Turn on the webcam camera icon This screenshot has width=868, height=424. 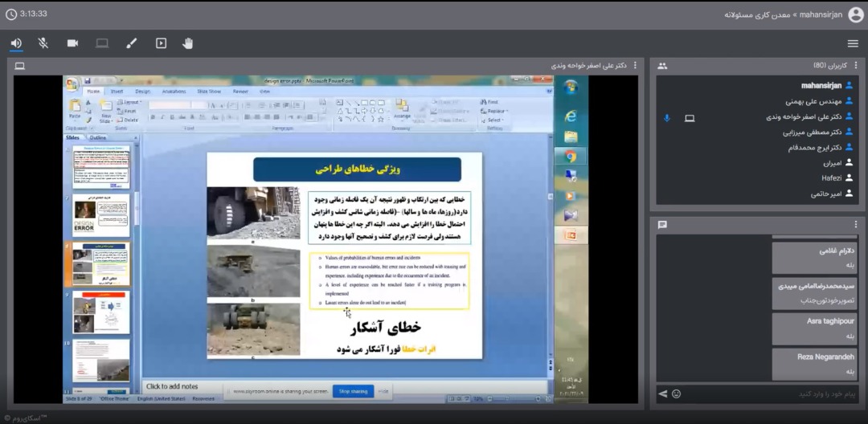pos(72,43)
